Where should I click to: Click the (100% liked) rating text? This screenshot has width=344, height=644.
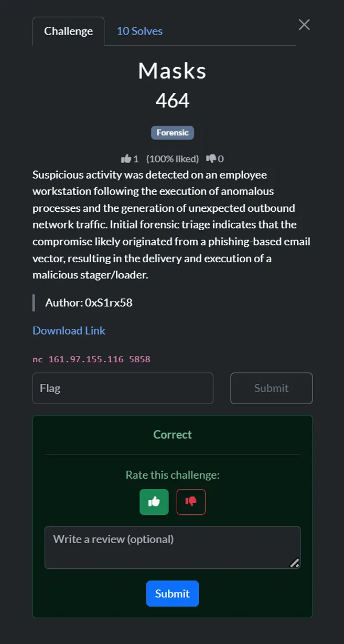coord(173,159)
